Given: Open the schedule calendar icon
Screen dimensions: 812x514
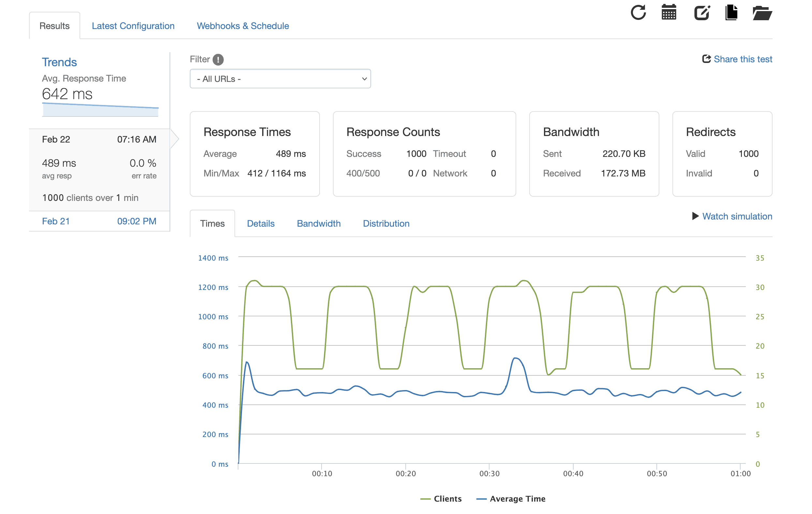Looking at the screenshot, I should pyautogui.click(x=668, y=13).
